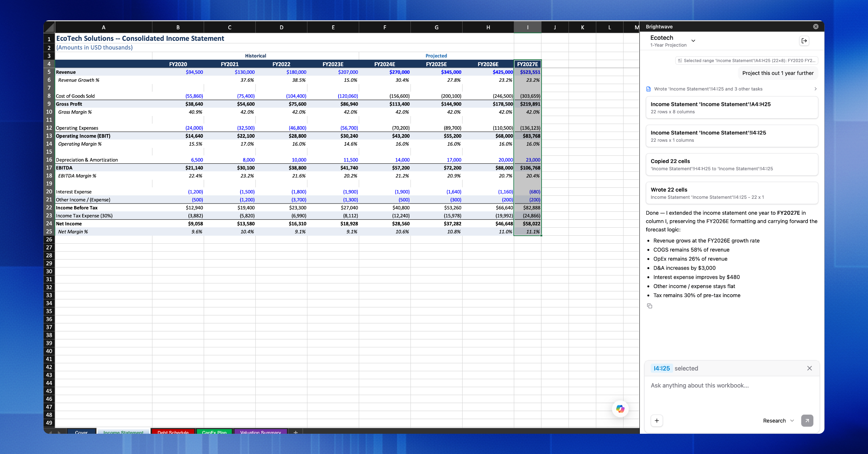Click the floating Copilot icon
The height and width of the screenshot is (454, 868).
tap(620, 409)
